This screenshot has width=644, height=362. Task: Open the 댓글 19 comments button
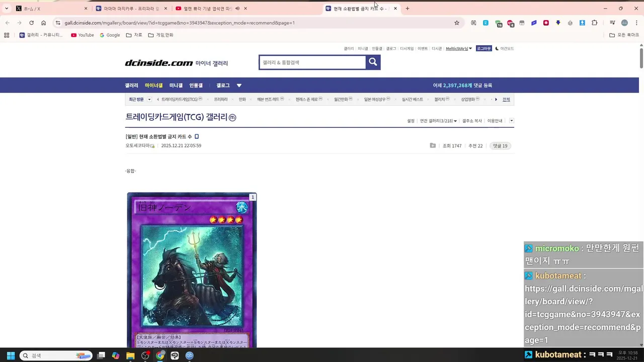[x=500, y=146]
